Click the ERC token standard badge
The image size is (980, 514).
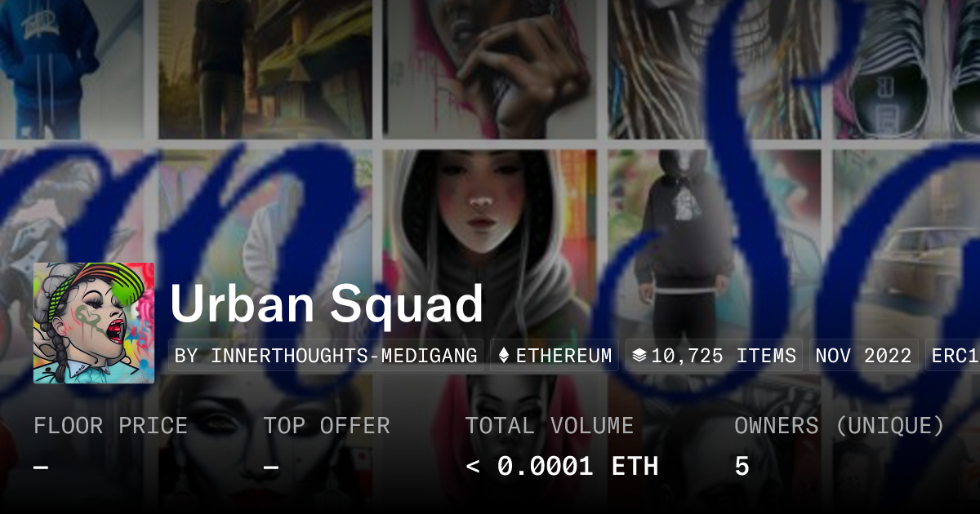pos(952,356)
